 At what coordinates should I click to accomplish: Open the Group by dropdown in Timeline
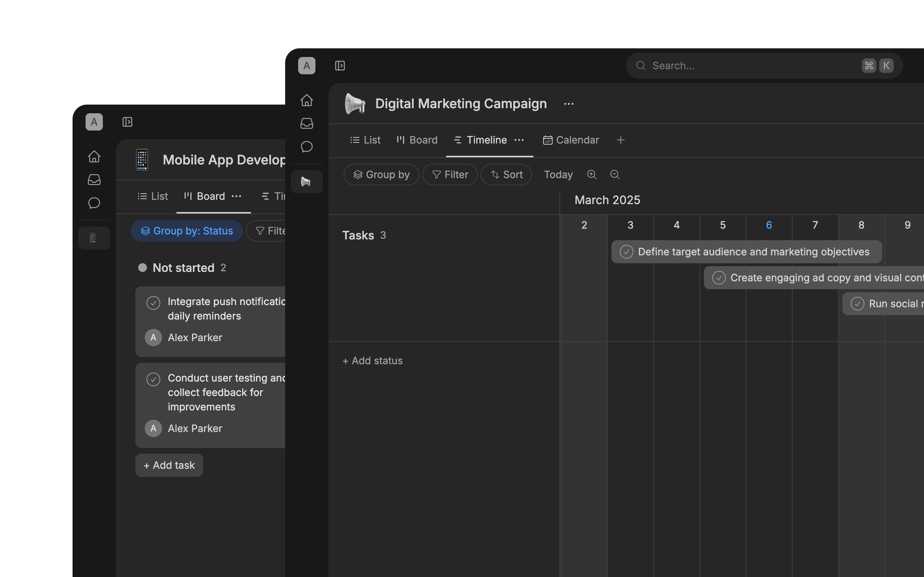[x=381, y=175]
